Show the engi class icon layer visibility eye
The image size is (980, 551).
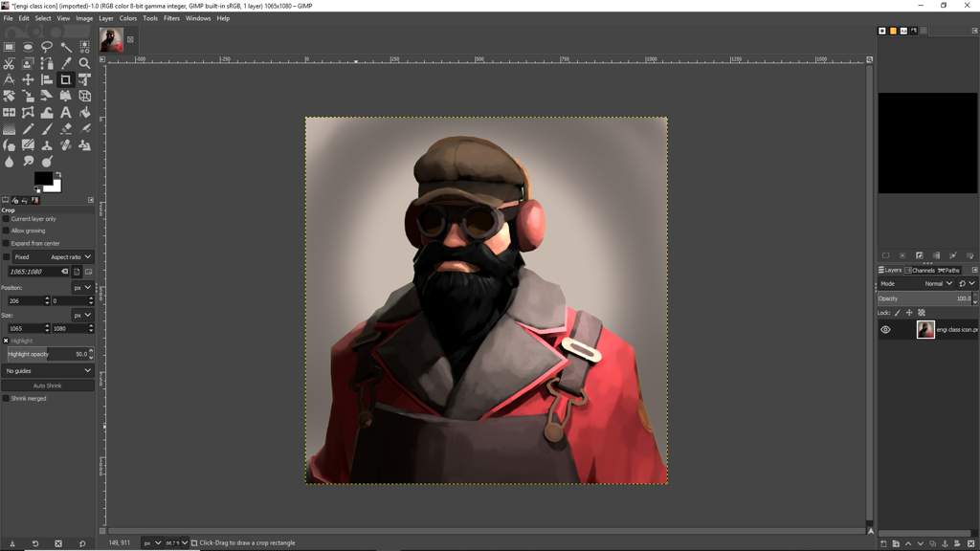(885, 329)
